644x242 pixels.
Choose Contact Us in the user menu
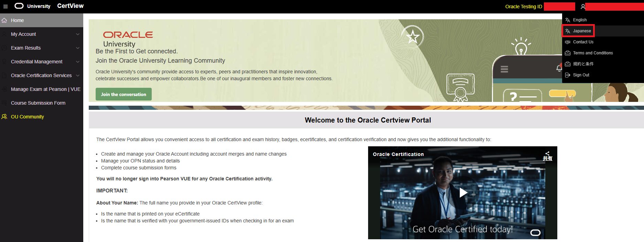coord(603,42)
